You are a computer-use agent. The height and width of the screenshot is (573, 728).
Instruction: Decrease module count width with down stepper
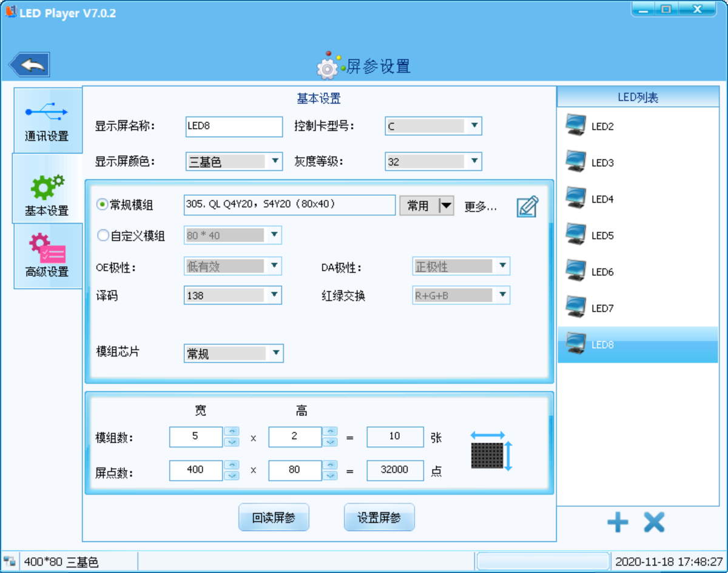pos(231,442)
